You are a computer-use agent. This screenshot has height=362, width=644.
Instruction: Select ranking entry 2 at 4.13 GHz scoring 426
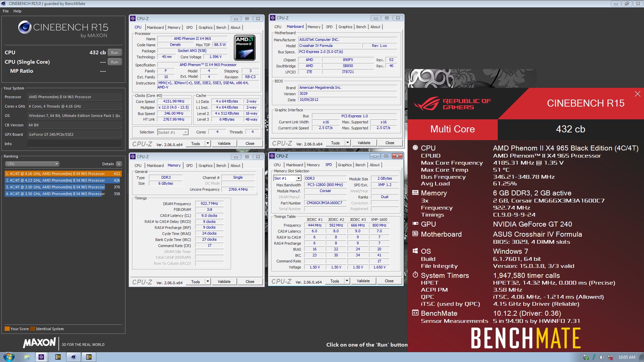[63, 180]
